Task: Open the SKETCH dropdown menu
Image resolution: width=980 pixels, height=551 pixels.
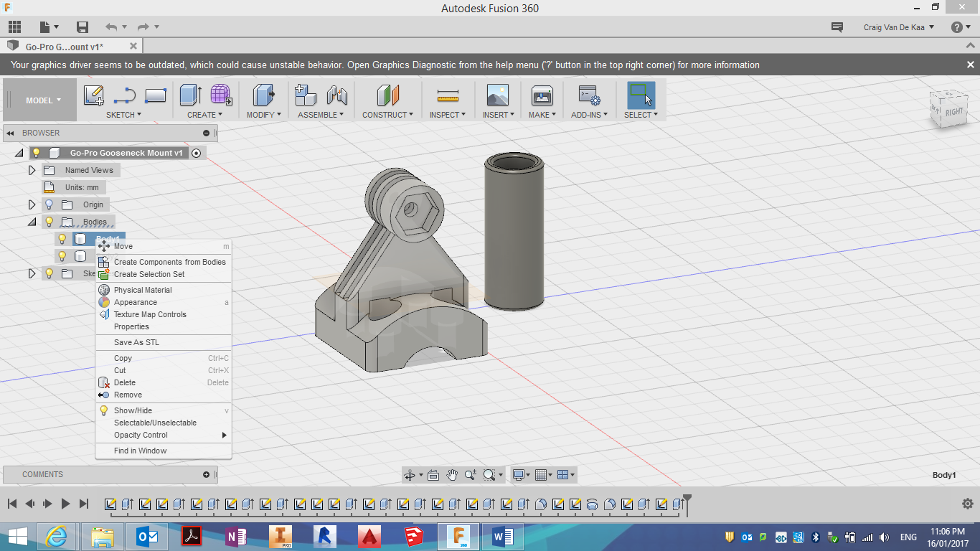Action: [x=123, y=115]
